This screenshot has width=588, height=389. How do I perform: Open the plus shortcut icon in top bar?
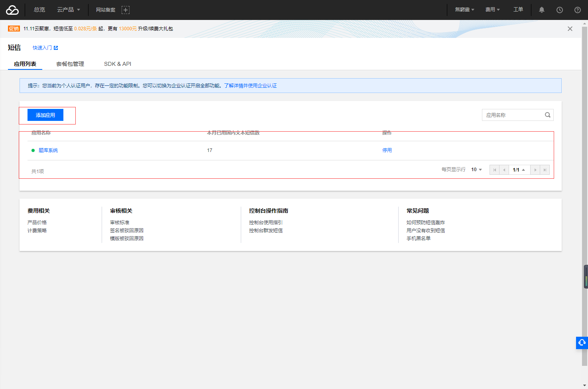click(x=126, y=10)
